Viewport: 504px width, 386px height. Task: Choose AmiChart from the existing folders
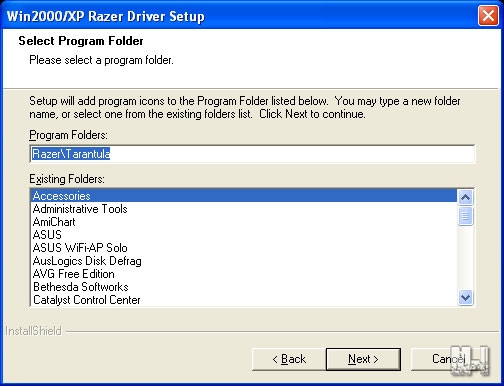pyautogui.click(x=244, y=222)
